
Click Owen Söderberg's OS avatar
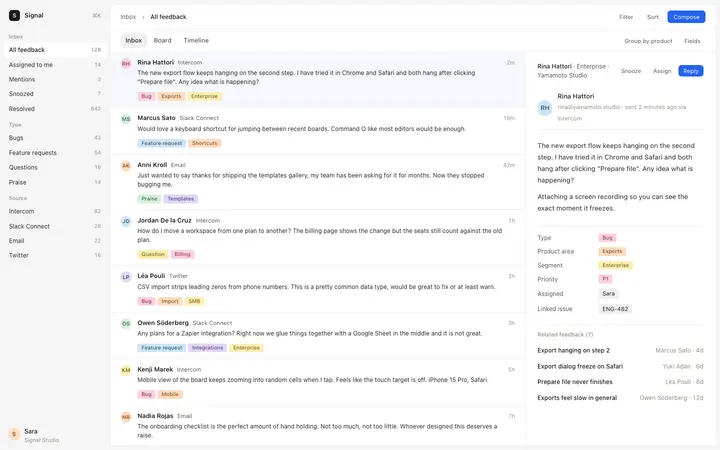click(126, 324)
